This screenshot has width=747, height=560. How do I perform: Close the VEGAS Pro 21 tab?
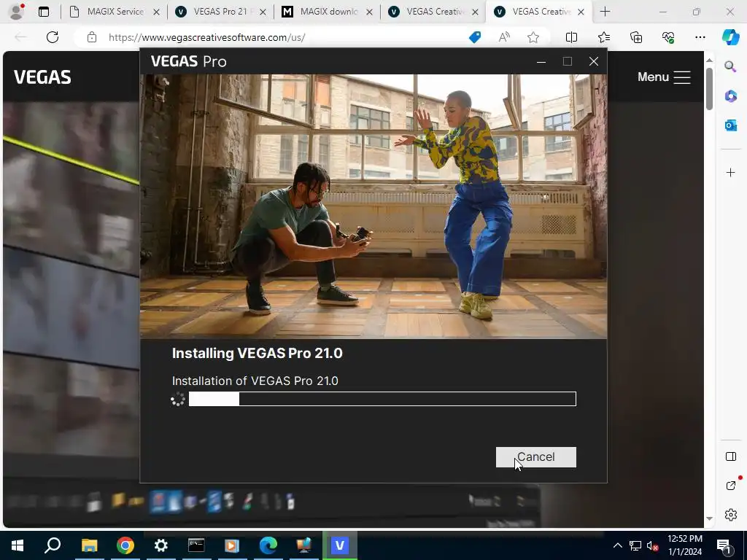263,12
